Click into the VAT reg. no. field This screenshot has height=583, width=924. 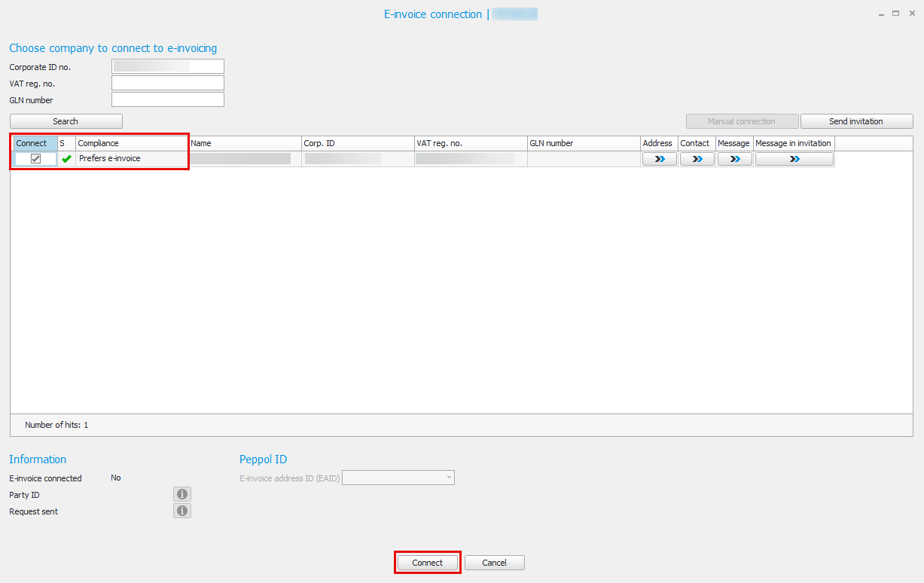[x=167, y=83]
